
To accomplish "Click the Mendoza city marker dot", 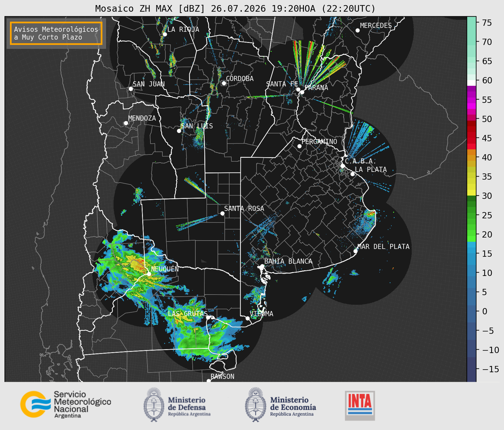I will (126, 123).
